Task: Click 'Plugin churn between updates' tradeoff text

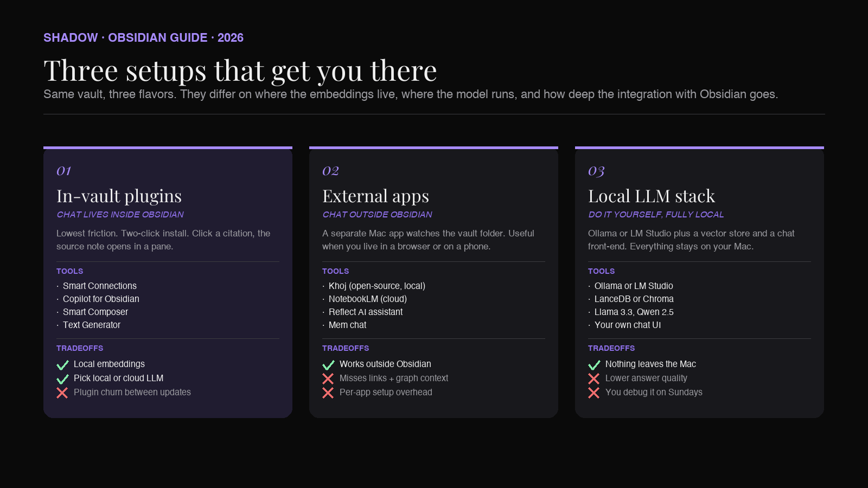Action: pyautogui.click(x=132, y=392)
